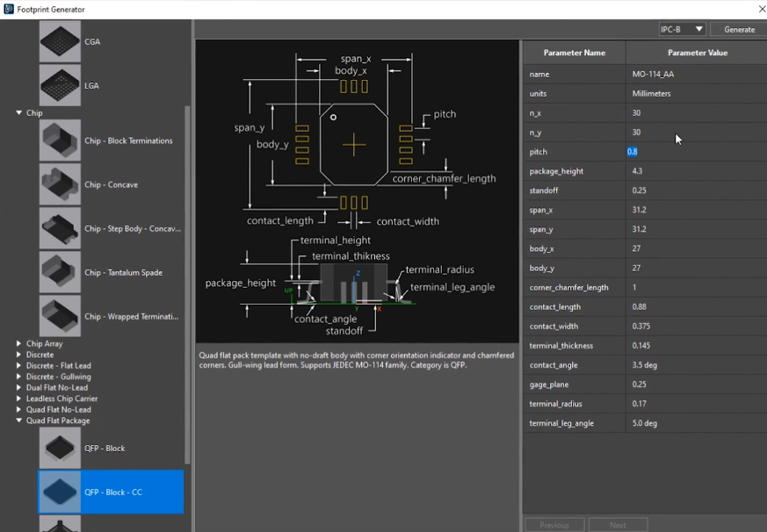The height and width of the screenshot is (532, 767).
Task: Pick the QFP - Block package icon
Action: pyautogui.click(x=60, y=448)
